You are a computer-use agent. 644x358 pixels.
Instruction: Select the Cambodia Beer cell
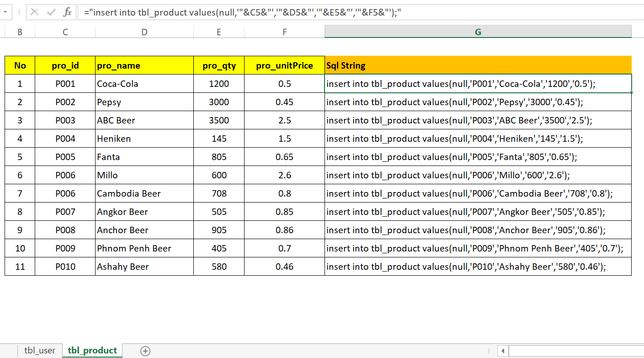point(144,193)
